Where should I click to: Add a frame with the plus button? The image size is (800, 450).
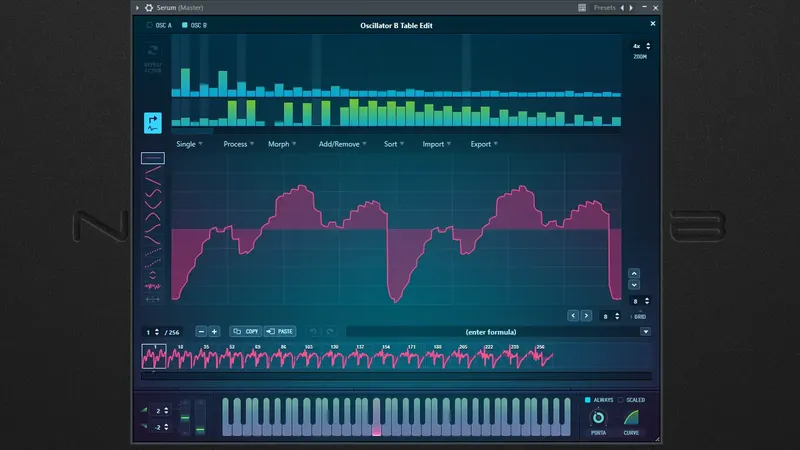pyautogui.click(x=214, y=332)
